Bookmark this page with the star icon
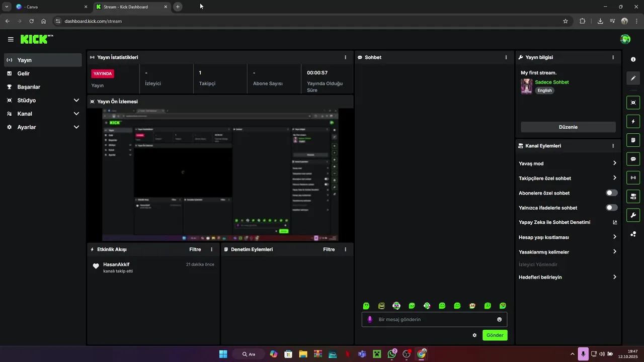This screenshot has height=362, width=644. point(566,21)
